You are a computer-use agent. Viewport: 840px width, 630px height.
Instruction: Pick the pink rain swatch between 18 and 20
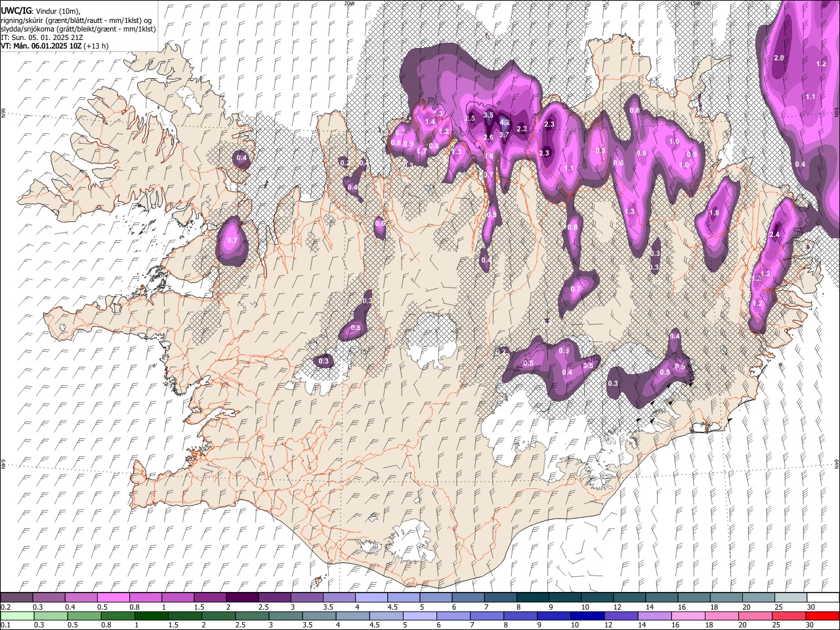pyautogui.click(x=721, y=616)
